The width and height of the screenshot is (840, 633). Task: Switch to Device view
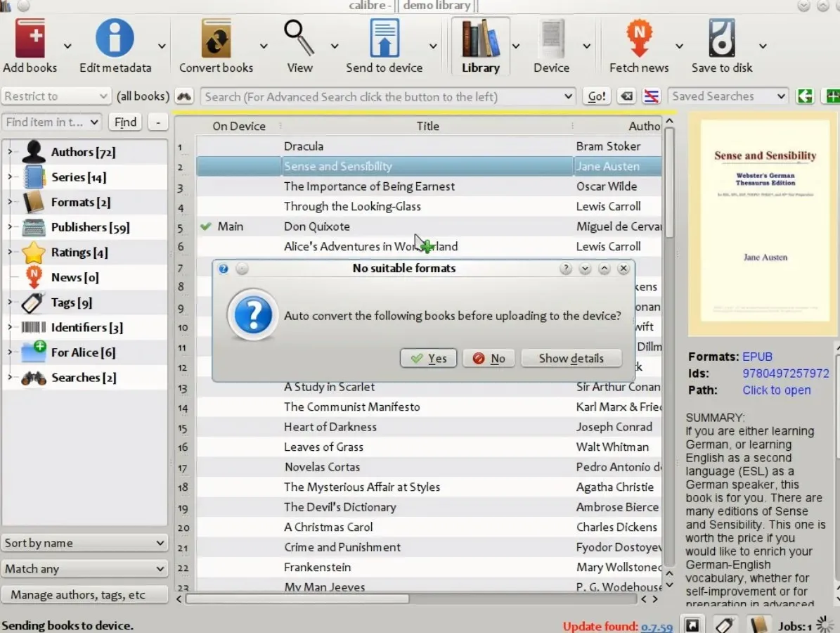point(553,42)
